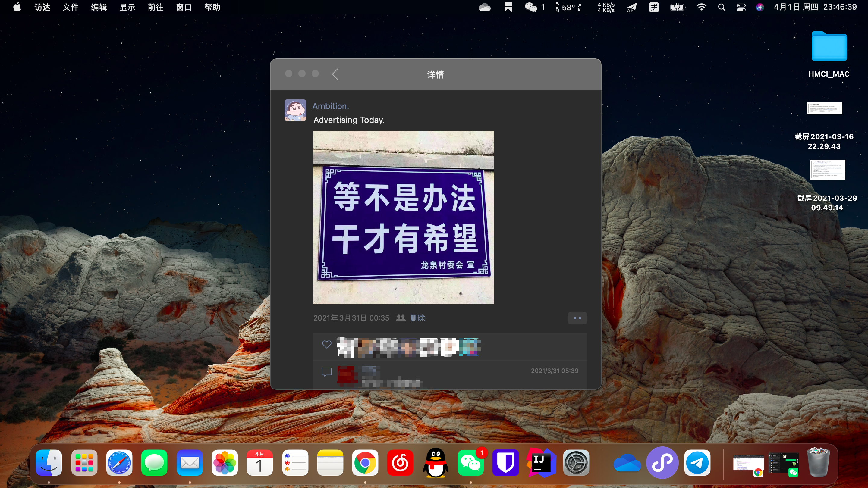Screen dimensions: 868x488
Task: Click the bookmark-style icon in menu bar
Action: pyautogui.click(x=508, y=7)
